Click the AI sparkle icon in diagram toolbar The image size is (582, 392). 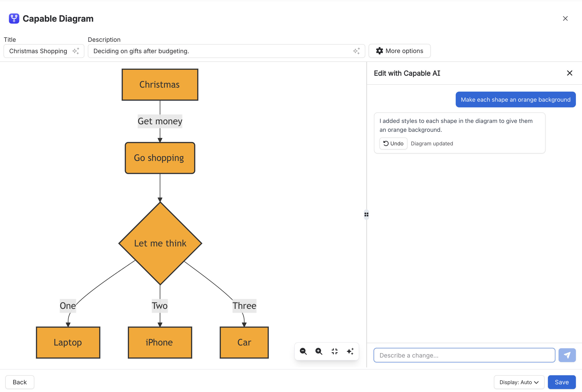point(350,351)
